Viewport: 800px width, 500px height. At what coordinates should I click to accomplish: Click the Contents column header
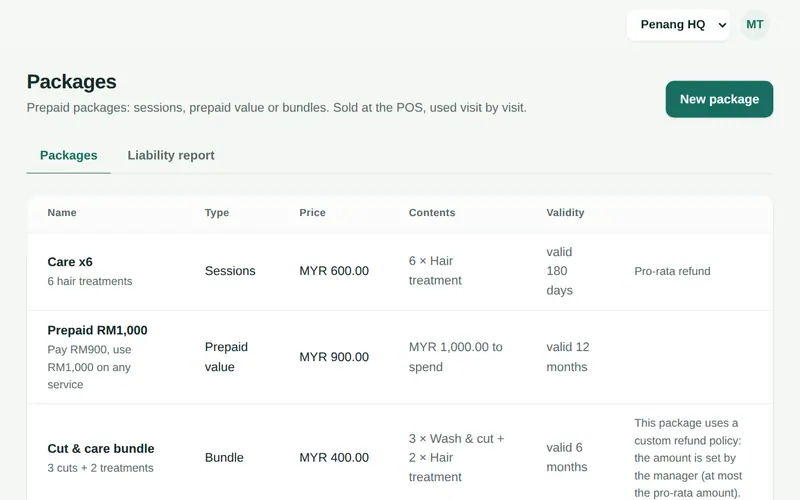pos(432,213)
